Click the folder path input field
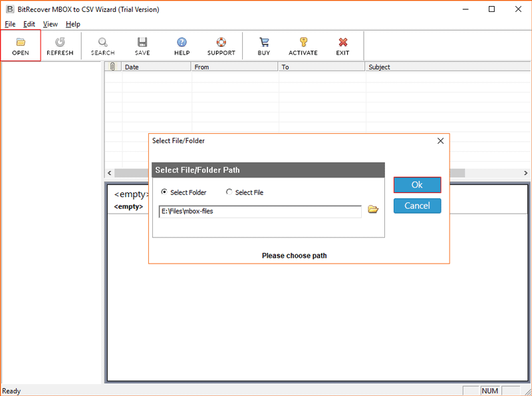 coord(260,211)
